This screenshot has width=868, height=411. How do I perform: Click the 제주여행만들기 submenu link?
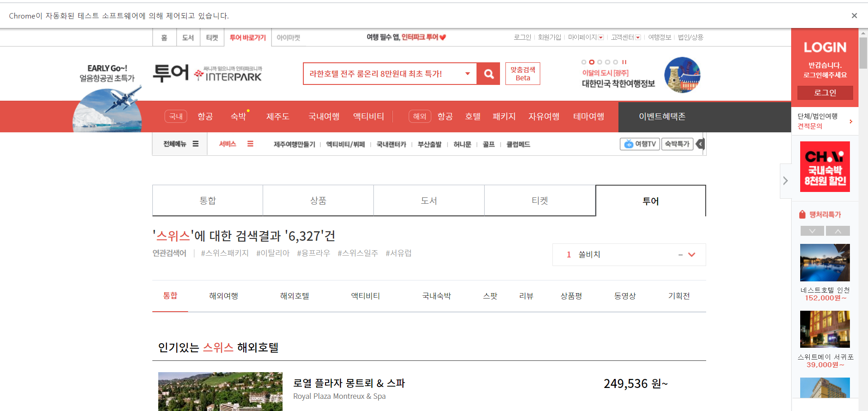[294, 144]
